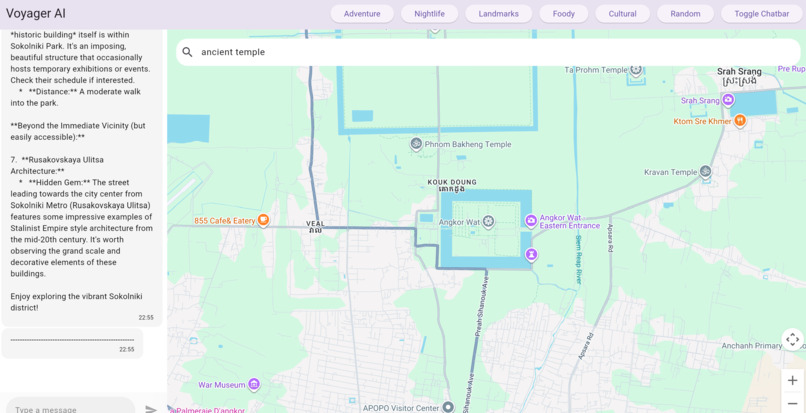The height and width of the screenshot is (413, 806).
Task: Click the Kravan Temple marker icon
Action: coord(706,171)
